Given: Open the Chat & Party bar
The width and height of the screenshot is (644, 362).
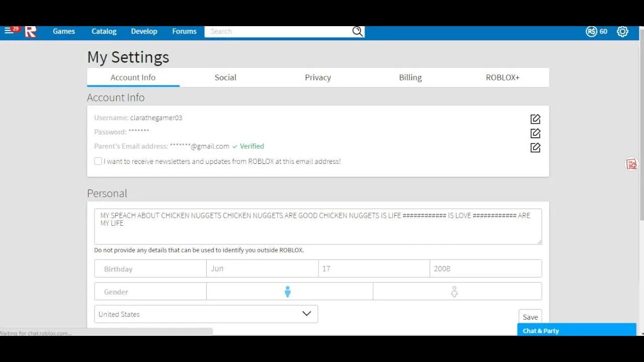Looking at the screenshot, I should click(x=577, y=330).
